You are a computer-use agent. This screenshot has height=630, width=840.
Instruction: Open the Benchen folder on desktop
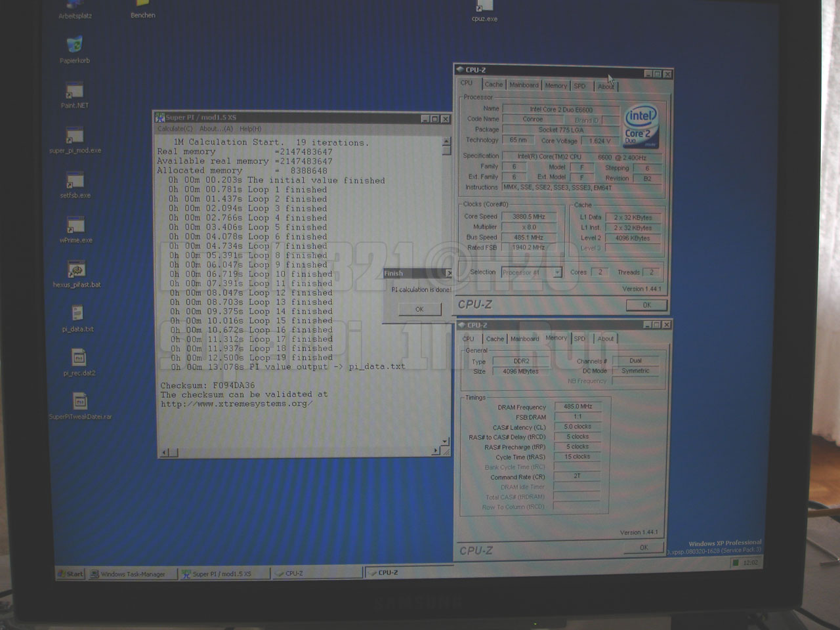pos(142,9)
